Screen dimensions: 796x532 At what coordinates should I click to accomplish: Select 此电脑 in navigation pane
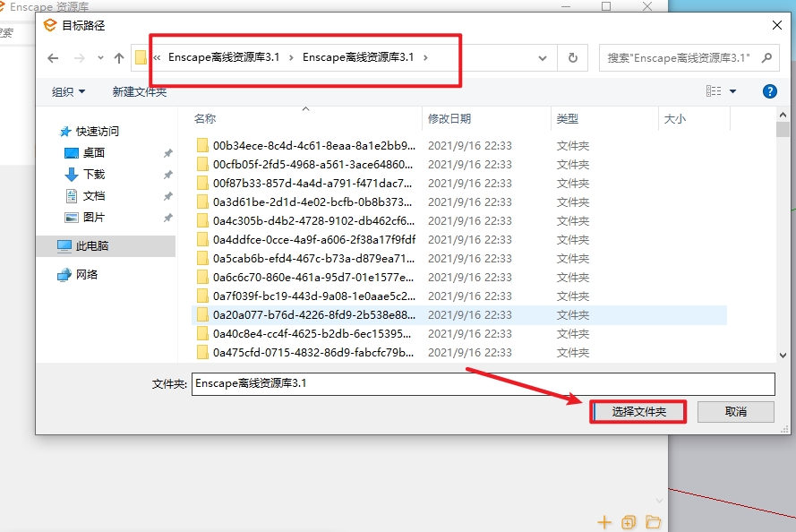(92, 245)
